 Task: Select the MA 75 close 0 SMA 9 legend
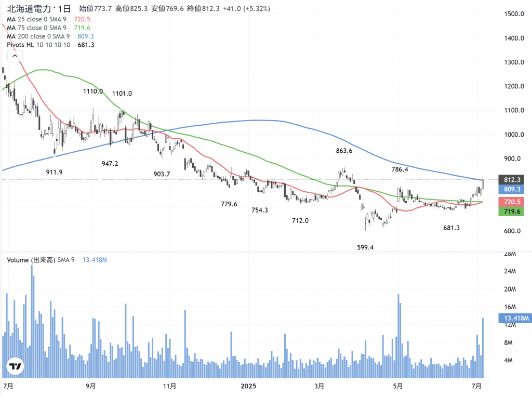[37, 28]
